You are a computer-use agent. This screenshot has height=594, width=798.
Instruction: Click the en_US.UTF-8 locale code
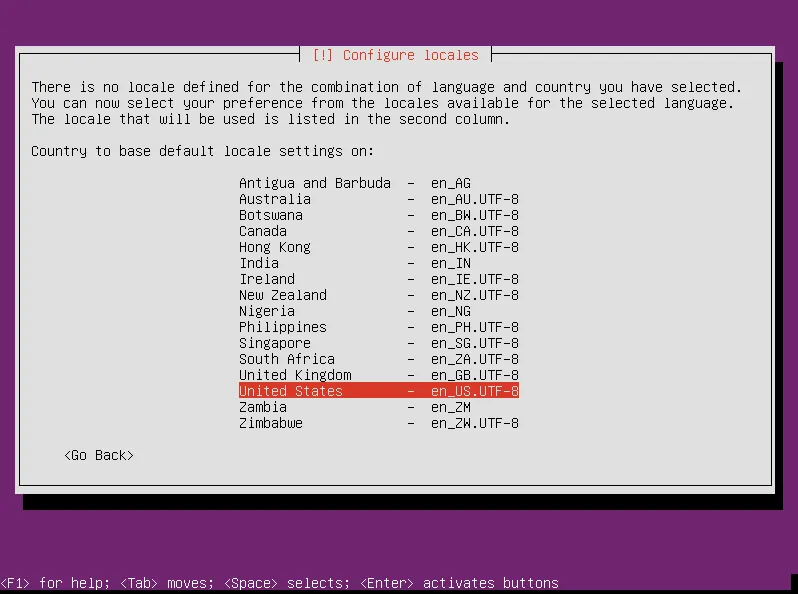pos(474,391)
